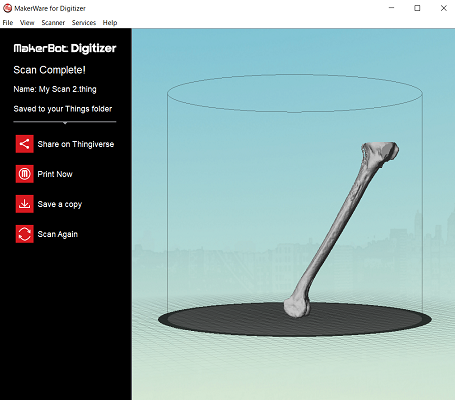
Task: Click the MakerWare app icon in title bar
Action: 7,8
